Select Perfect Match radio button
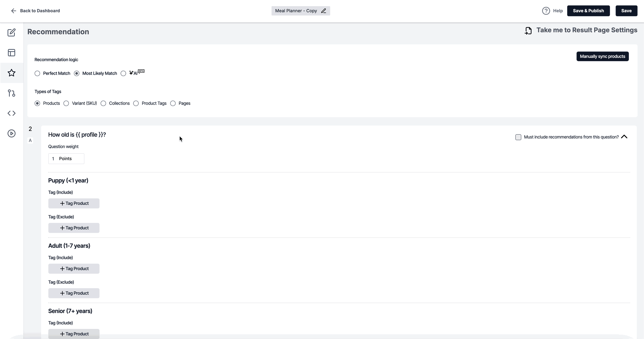The height and width of the screenshot is (339, 644). [38, 73]
